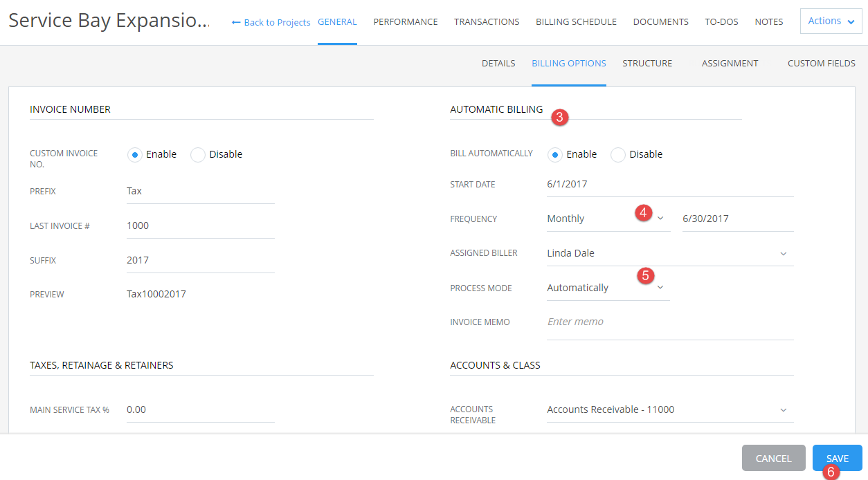Open the Actions dropdown menu
The height and width of the screenshot is (480, 868).
click(x=831, y=21)
